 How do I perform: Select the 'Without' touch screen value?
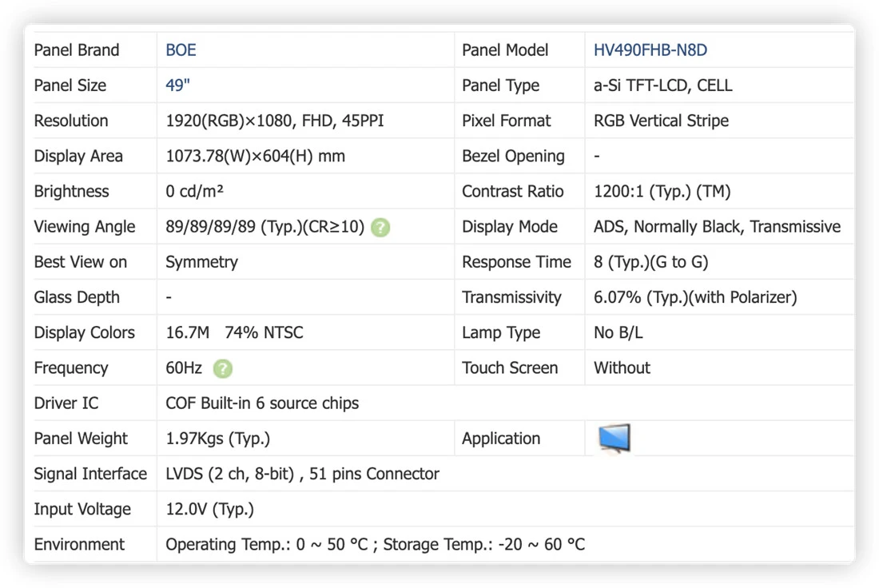pyautogui.click(x=622, y=367)
